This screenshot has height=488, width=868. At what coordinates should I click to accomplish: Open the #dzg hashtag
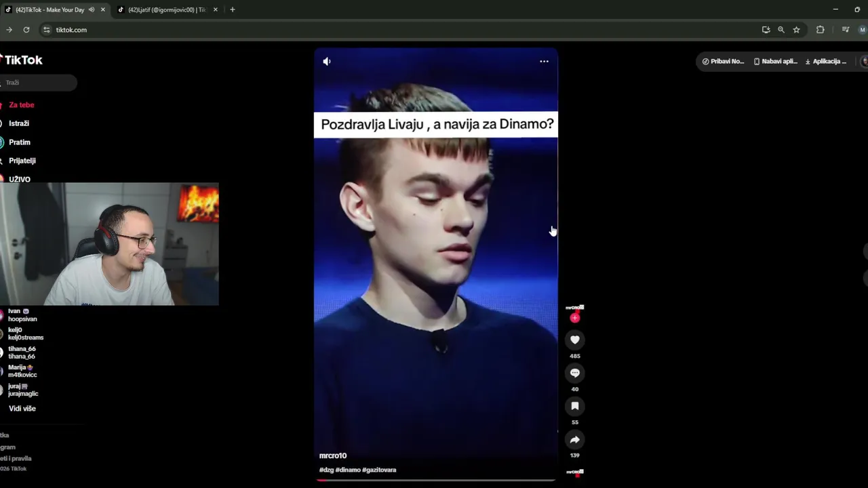coord(326,470)
